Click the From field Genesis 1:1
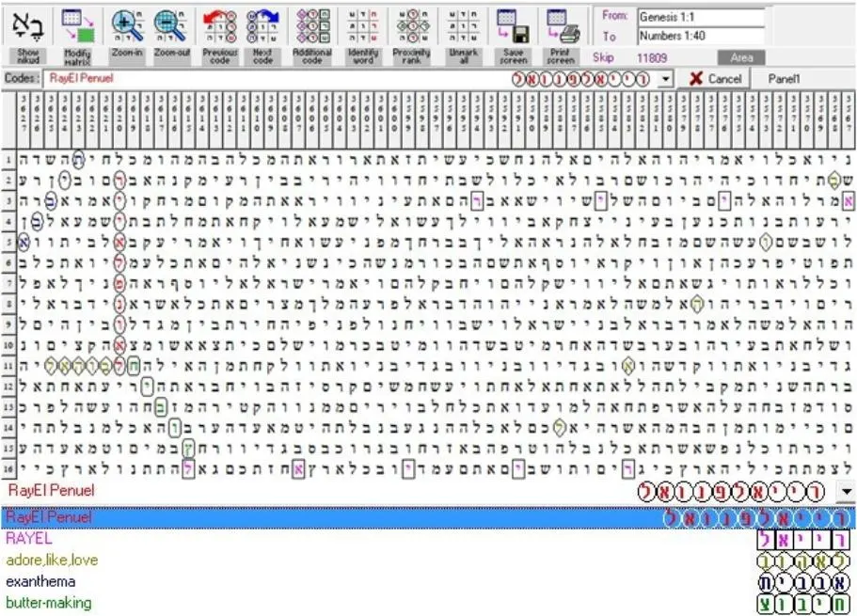The height and width of the screenshot is (616, 857). pyautogui.click(x=701, y=17)
